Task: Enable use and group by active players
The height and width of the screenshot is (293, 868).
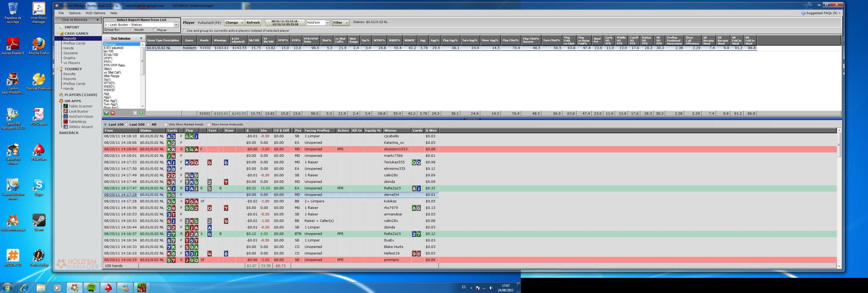Action: point(184,30)
